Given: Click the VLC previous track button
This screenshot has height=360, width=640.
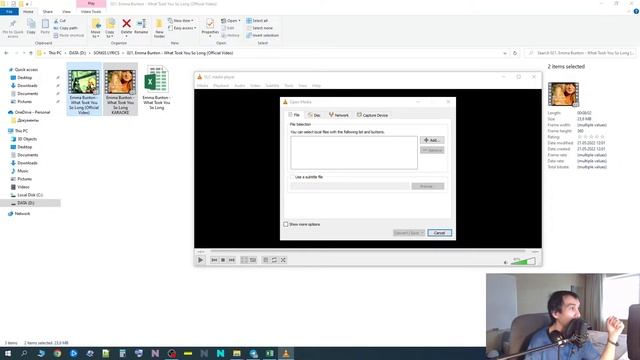Looking at the screenshot, I should (214, 260).
